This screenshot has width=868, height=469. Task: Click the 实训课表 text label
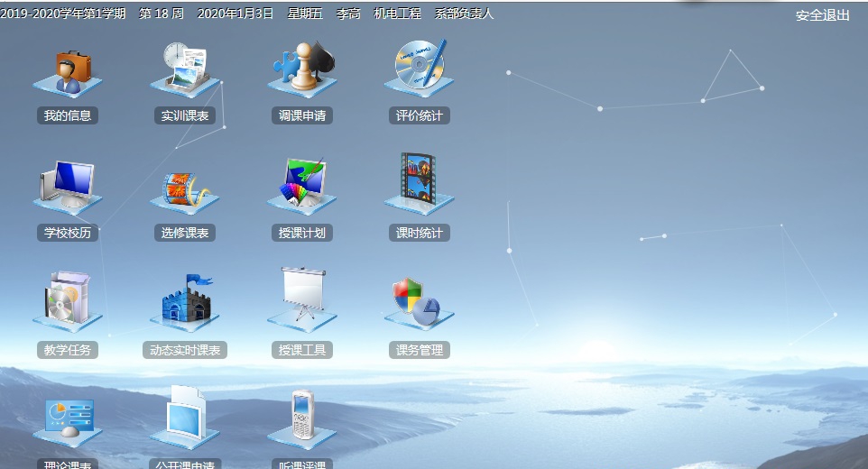coord(185,115)
